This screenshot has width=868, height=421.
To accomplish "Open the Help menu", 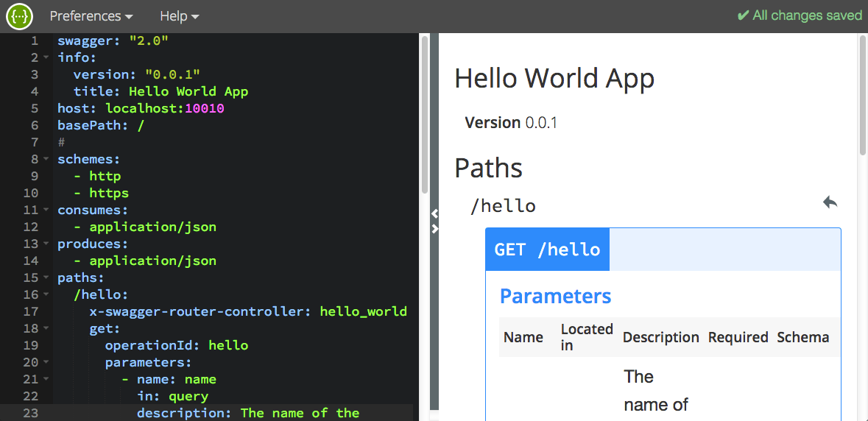I will pos(180,17).
